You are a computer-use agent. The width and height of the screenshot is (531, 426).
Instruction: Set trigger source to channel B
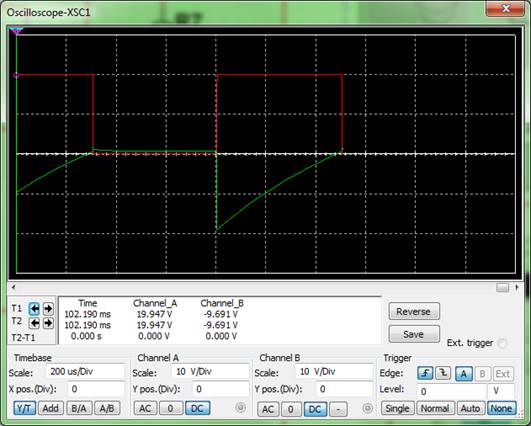(482, 374)
